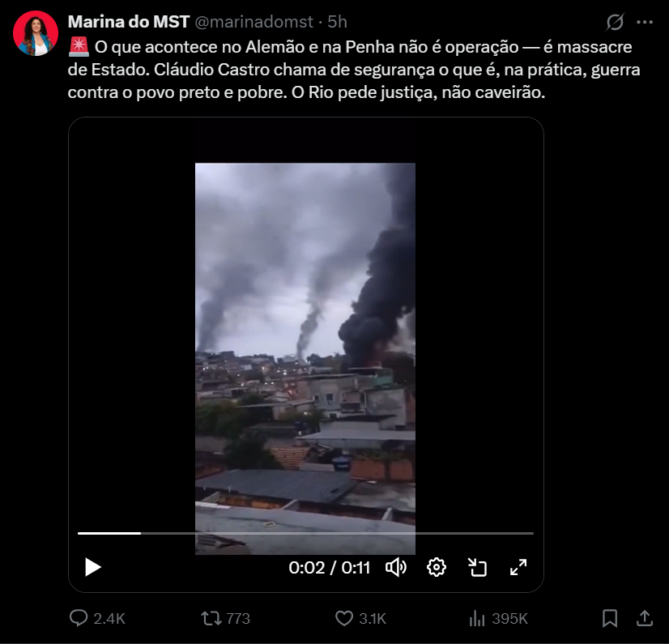Enable picture-in-picture mode for the video
The height and width of the screenshot is (644, 669).
[477, 567]
